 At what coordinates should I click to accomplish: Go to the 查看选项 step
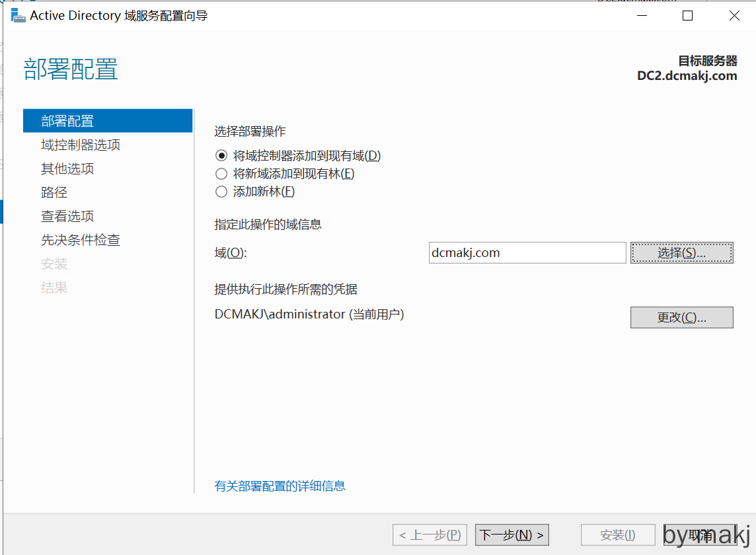[67, 216]
